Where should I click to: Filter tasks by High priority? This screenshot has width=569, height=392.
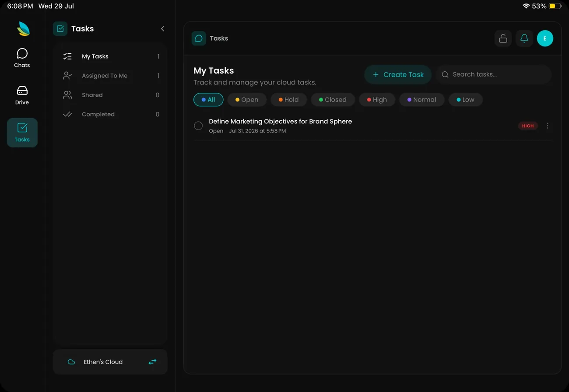(377, 100)
